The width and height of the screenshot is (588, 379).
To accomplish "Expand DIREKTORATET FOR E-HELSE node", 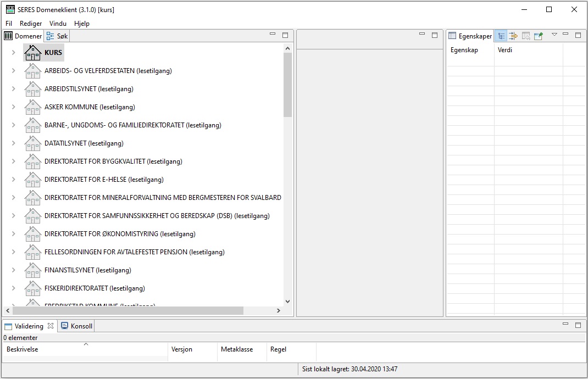I will click(x=14, y=179).
